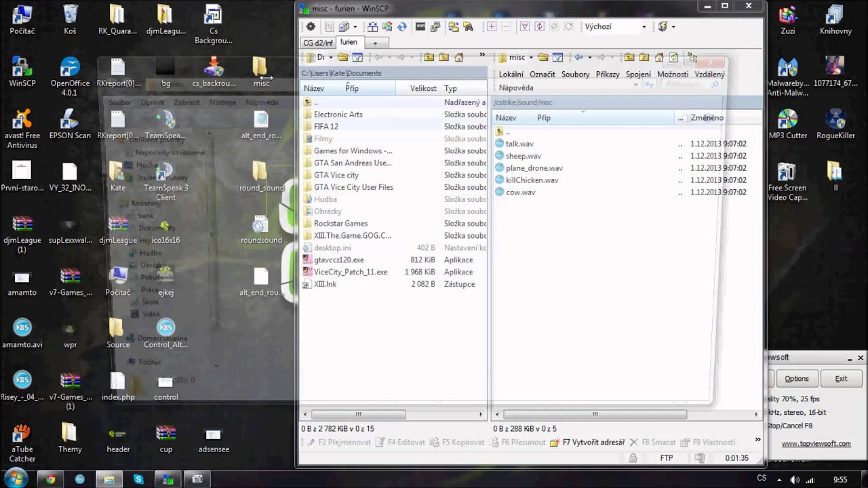Viewport: 868px width, 488px height.
Task: Go to root directory in remote panel
Action: (x=644, y=58)
